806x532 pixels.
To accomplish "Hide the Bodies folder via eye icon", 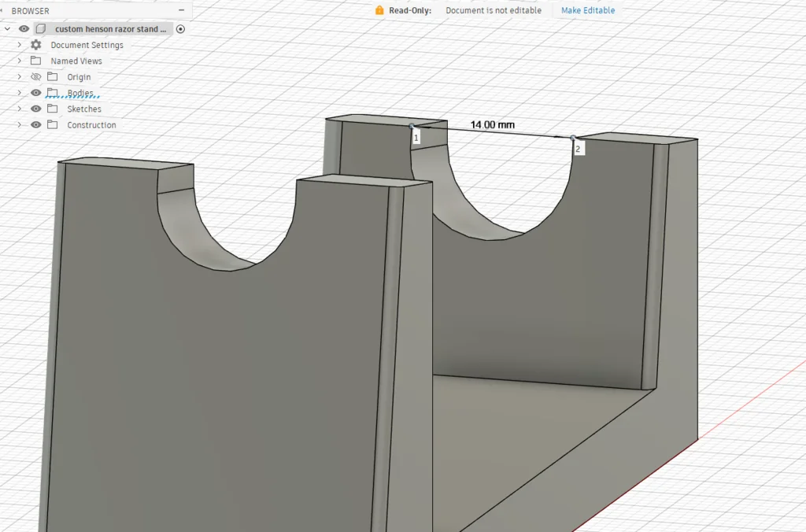I will pos(35,93).
